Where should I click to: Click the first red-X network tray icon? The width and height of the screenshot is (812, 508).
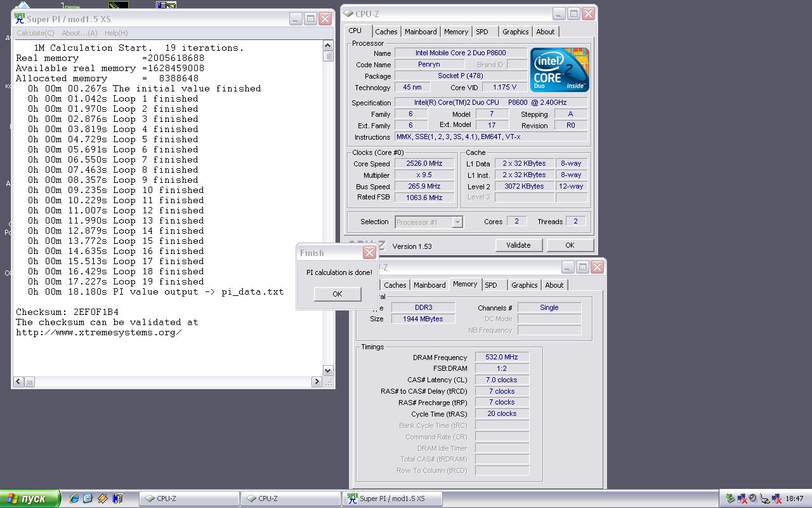click(742, 498)
